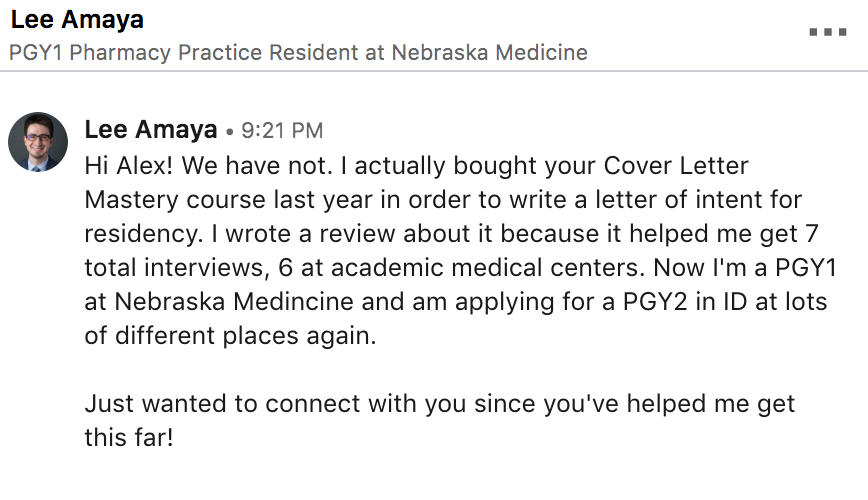This screenshot has height=500, width=868.
Task: Open Lee Amaya's profile photo avatar
Action: coord(38,142)
